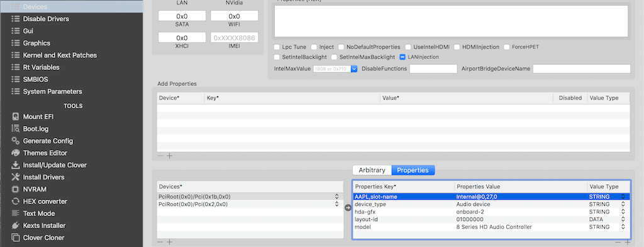
Task: Switch to Text Mode icon
Action: 16,213
